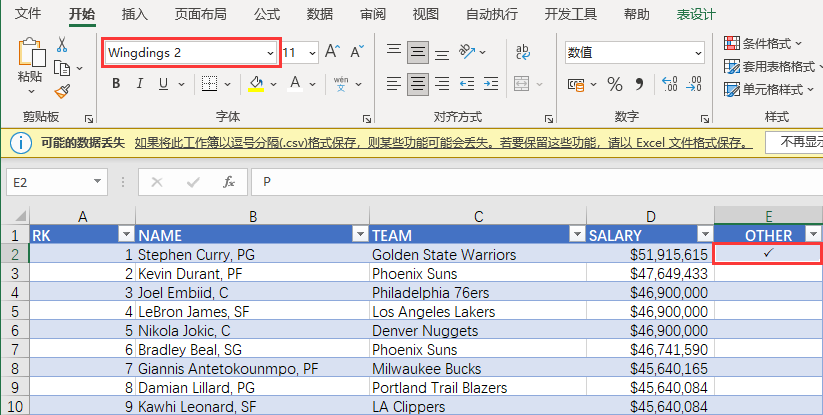Switch to the 表设计 Table Design tab
The image size is (823, 415).
pyautogui.click(x=696, y=14)
